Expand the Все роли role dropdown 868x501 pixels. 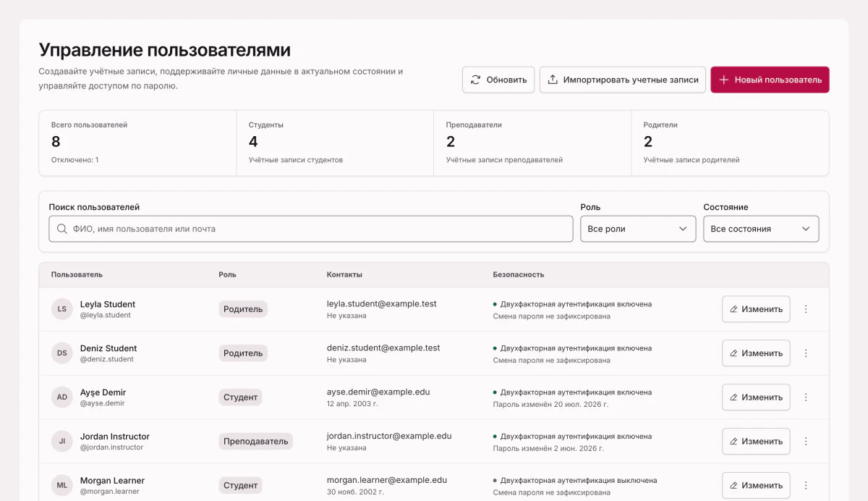tap(638, 229)
